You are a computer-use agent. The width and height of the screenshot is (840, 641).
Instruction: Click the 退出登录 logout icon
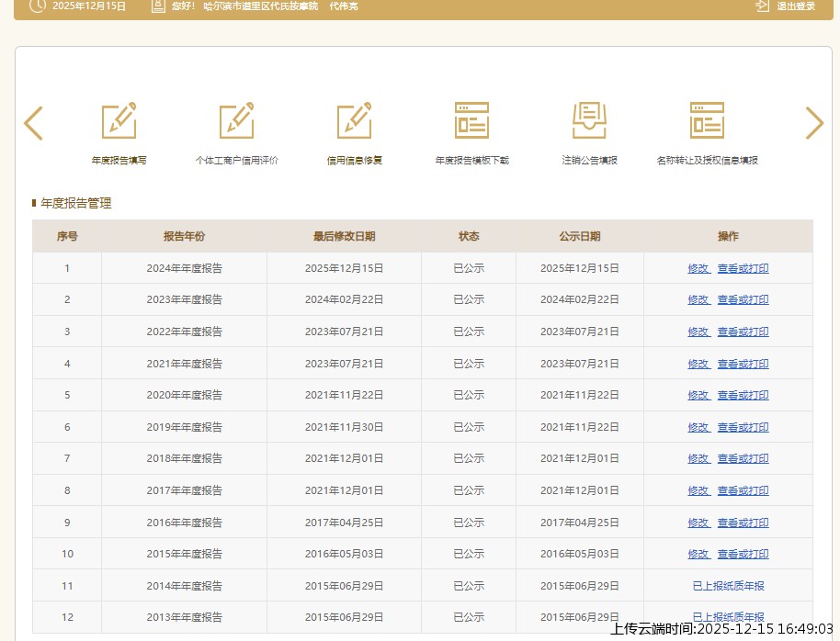(762, 6)
